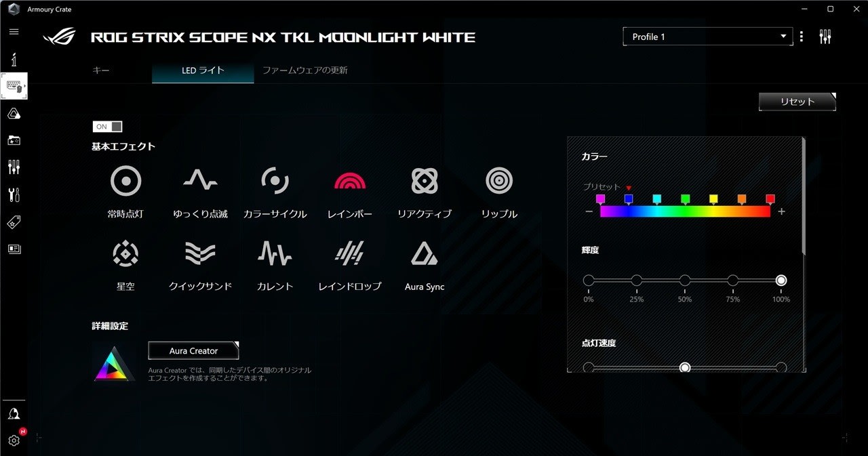Maximize the Armoury Crate window

pos(830,9)
